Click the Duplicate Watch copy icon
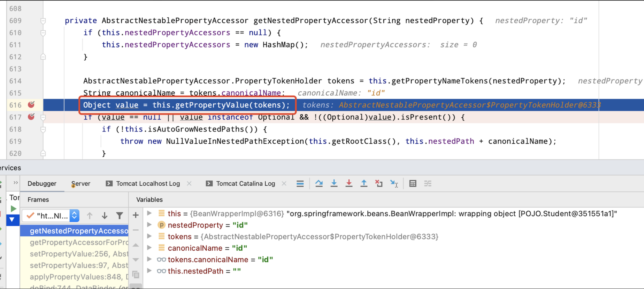 pyautogui.click(x=135, y=275)
